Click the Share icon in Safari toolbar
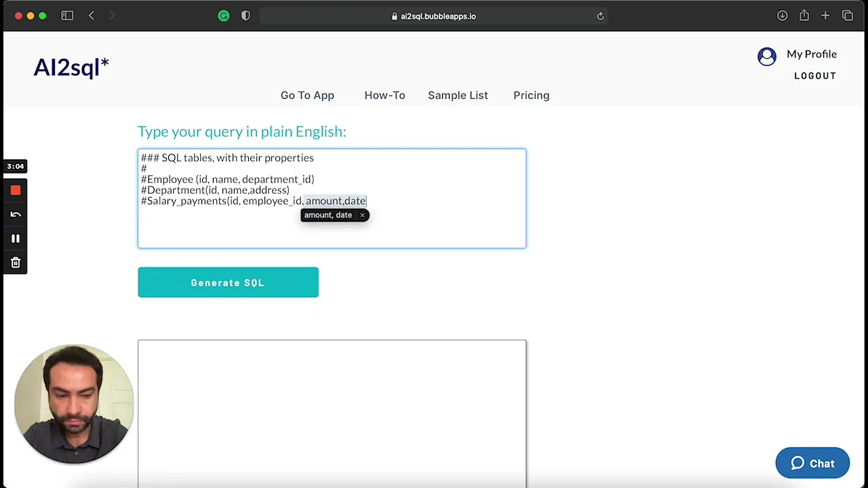868x488 pixels. pyautogui.click(x=804, y=16)
